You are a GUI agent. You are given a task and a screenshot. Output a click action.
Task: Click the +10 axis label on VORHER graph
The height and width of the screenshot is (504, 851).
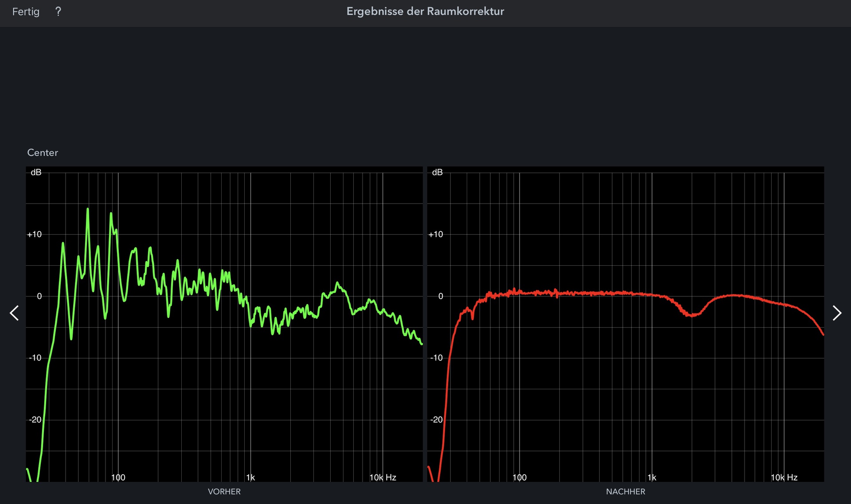click(x=35, y=234)
